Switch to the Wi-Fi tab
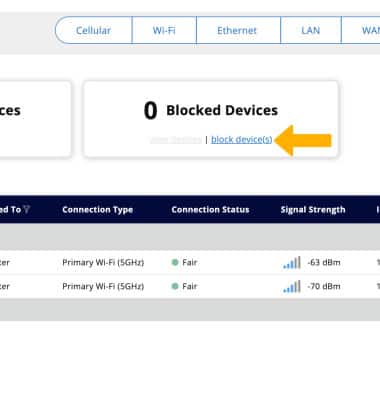Image resolution: width=380 pixels, height=400 pixels. tap(164, 30)
